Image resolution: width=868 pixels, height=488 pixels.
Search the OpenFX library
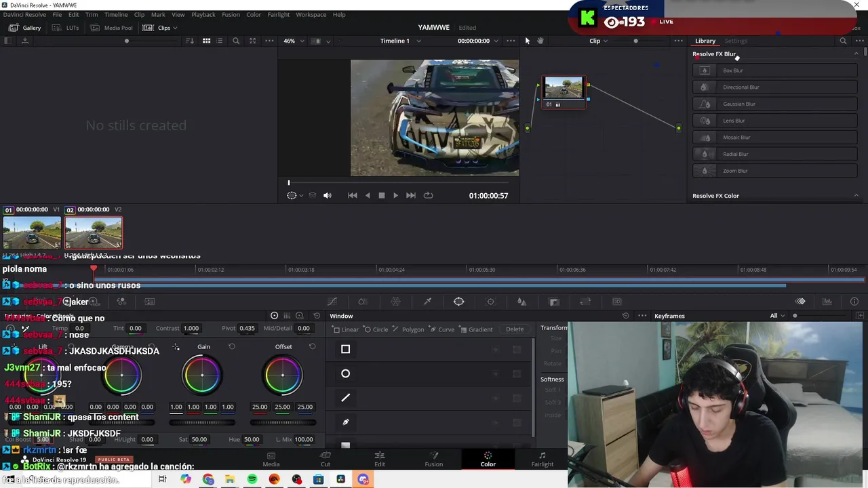click(x=843, y=41)
